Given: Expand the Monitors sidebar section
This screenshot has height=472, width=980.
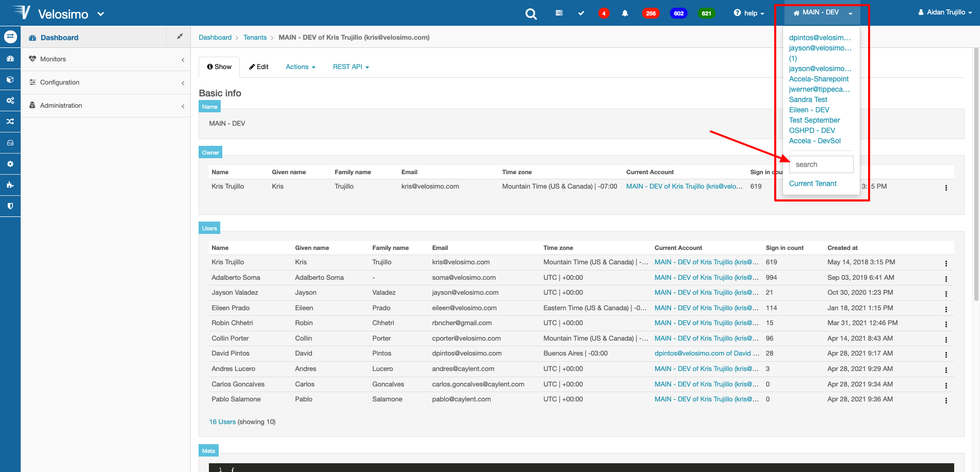Looking at the screenshot, I should click(106, 59).
